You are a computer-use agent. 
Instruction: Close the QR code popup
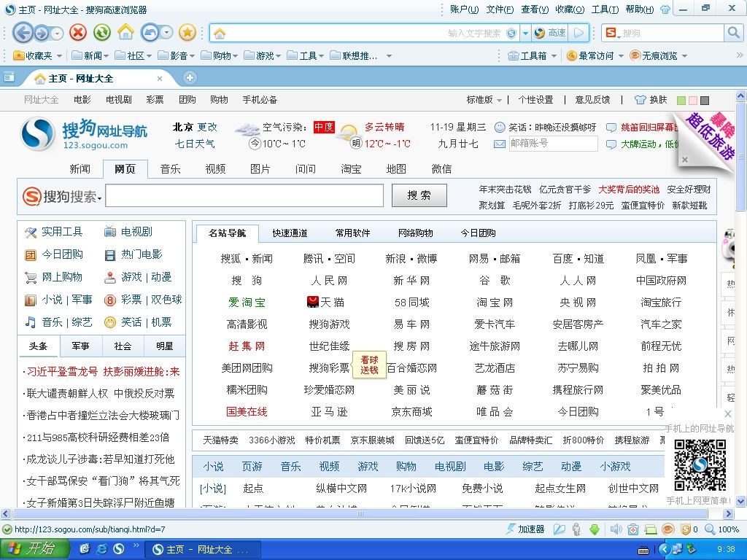727,414
